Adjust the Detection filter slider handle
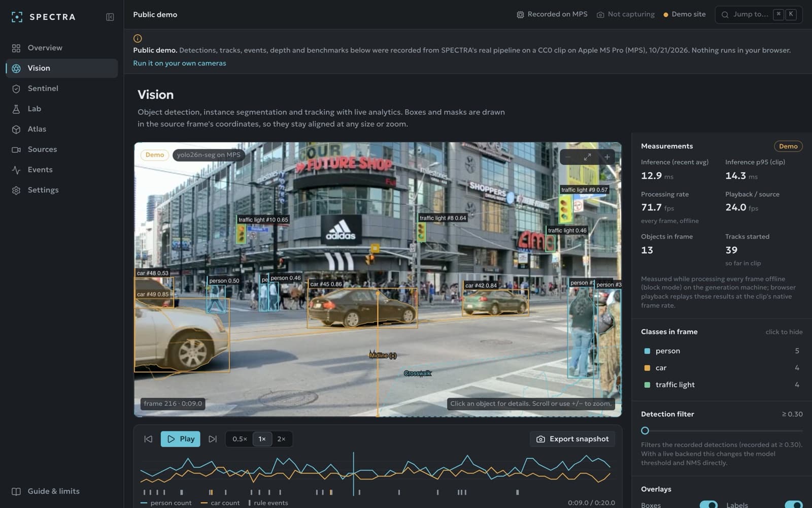Screen dimensions: 812x508 [x=645, y=431]
